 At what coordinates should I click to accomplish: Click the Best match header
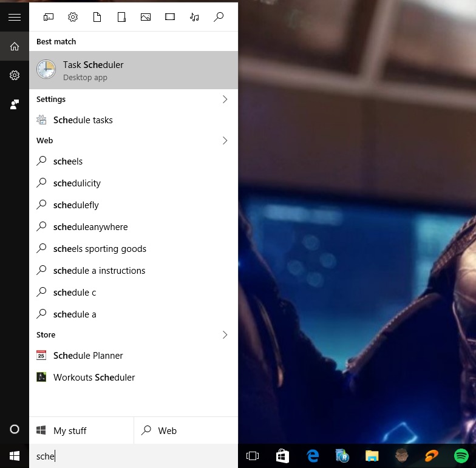(56, 41)
